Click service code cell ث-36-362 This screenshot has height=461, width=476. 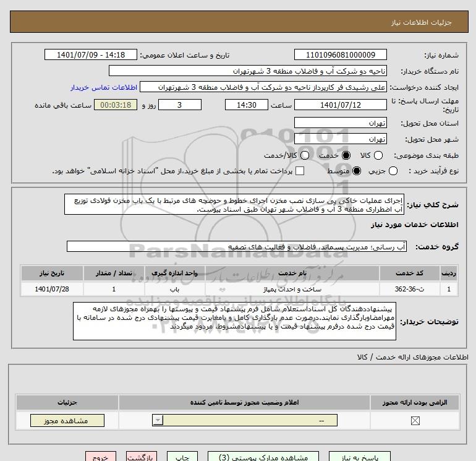(409, 289)
